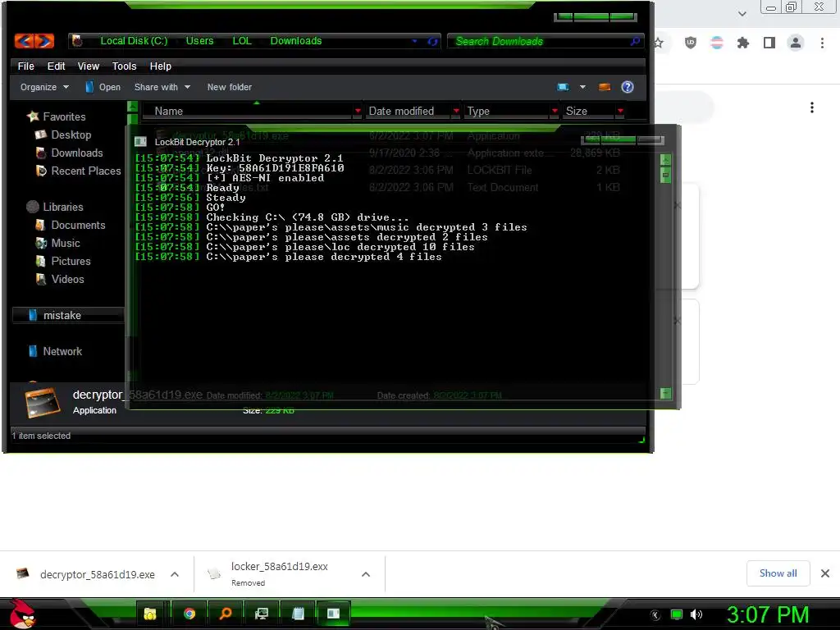Click the page three-dot options icon
This screenshot has height=630, width=840.
[x=812, y=107]
